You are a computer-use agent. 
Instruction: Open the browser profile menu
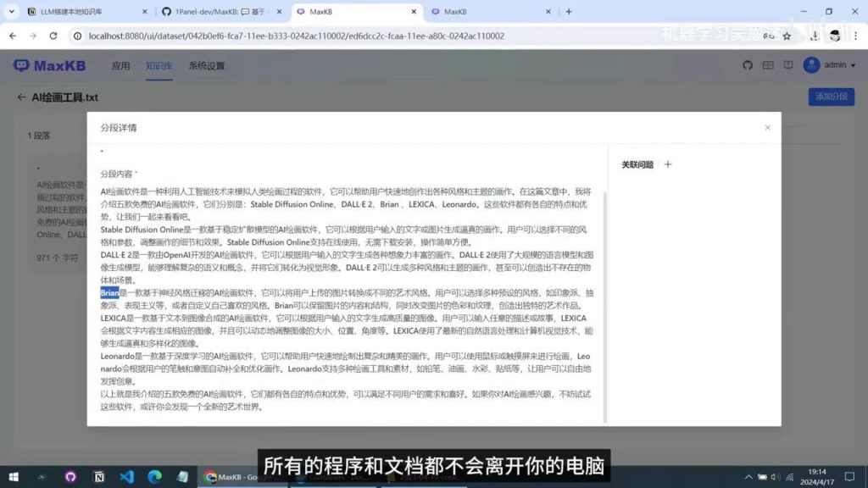coord(834,37)
